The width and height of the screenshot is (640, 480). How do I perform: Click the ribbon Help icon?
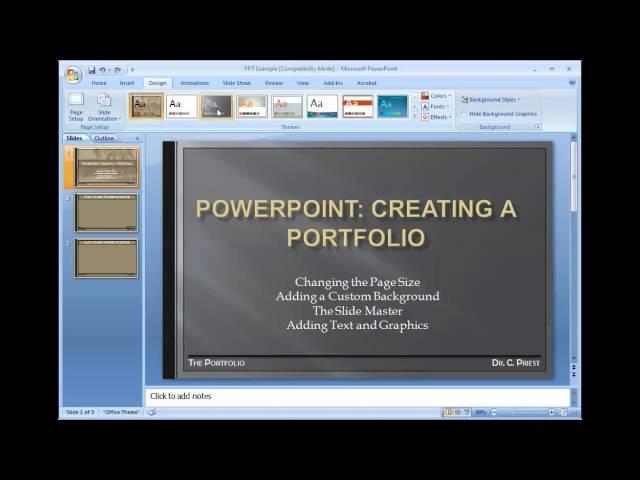click(572, 83)
